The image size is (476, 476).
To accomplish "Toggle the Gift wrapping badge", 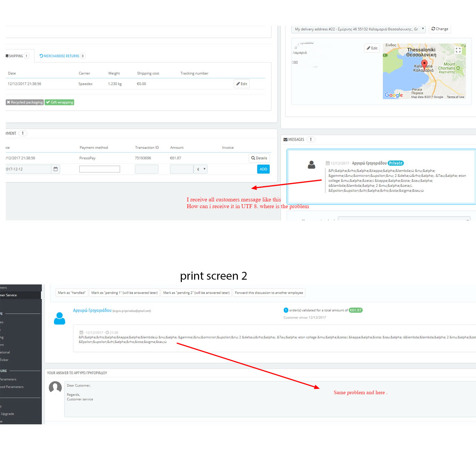I will click(59, 102).
